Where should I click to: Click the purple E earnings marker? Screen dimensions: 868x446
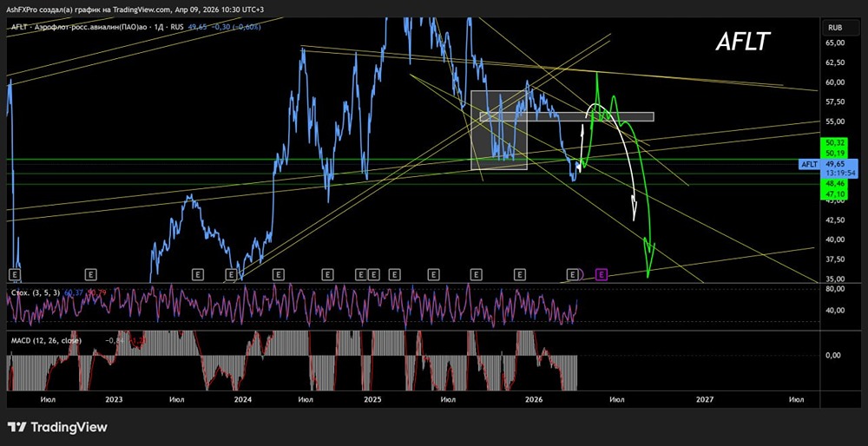click(x=602, y=273)
